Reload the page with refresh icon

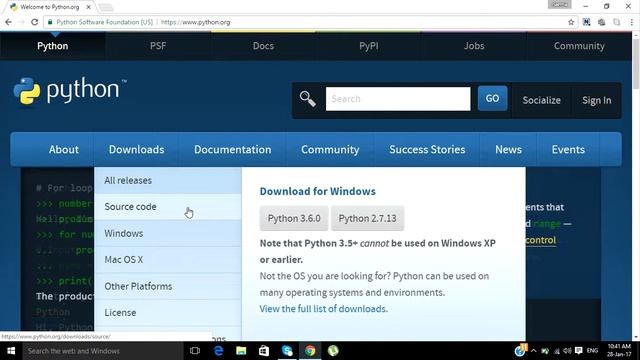[x=34, y=22]
